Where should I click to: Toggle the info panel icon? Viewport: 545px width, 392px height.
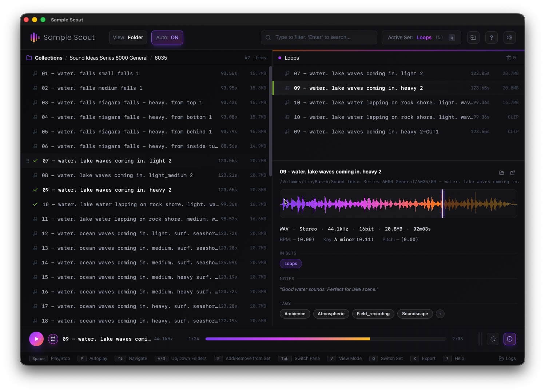tap(509, 339)
